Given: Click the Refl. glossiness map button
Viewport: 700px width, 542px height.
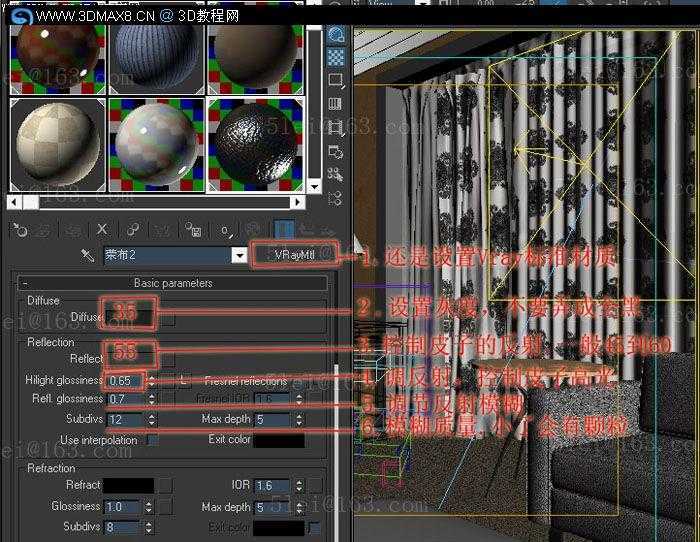Looking at the screenshot, I should [x=168, y=399].
